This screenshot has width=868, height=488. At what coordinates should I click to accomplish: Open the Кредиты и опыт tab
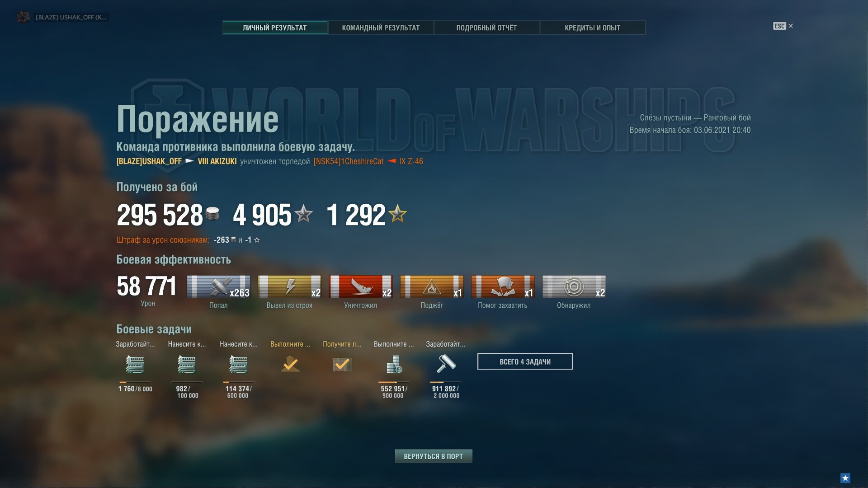(592, 28)
